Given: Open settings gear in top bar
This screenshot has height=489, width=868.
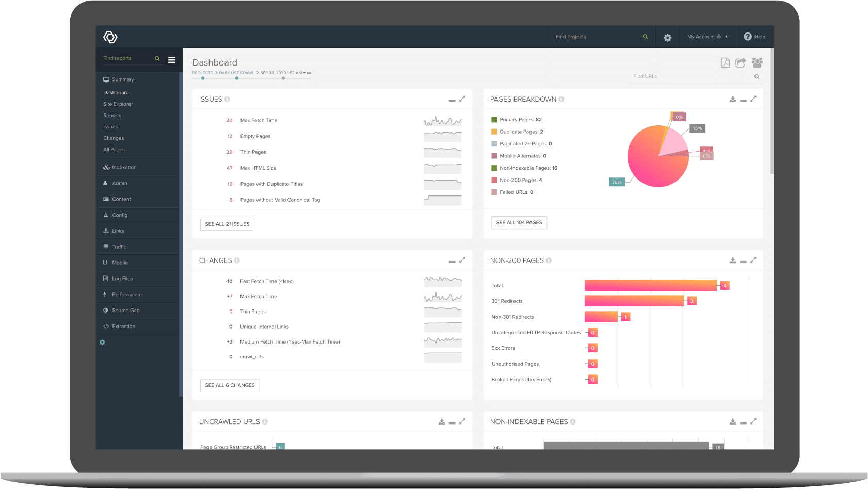Looking at the screenshot, I should 667,38.
